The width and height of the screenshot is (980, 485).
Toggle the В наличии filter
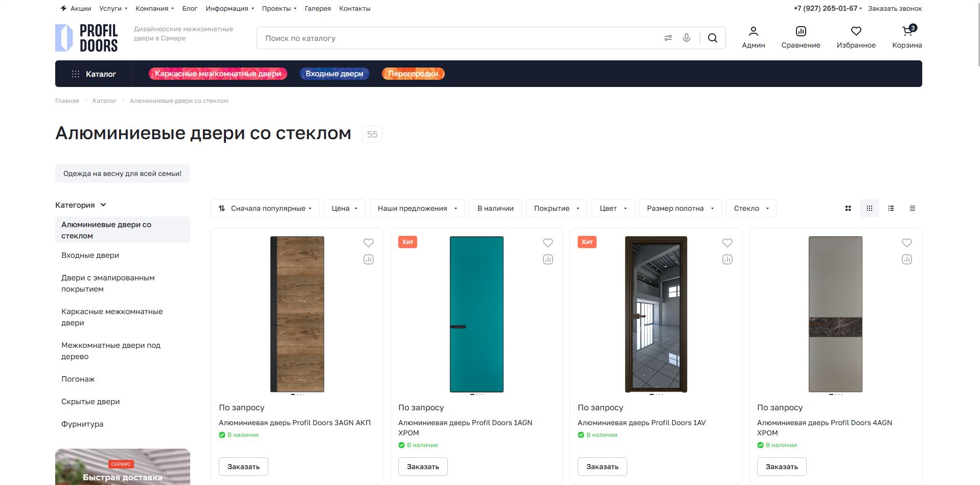pyautogui.click(x=495, y=208)
